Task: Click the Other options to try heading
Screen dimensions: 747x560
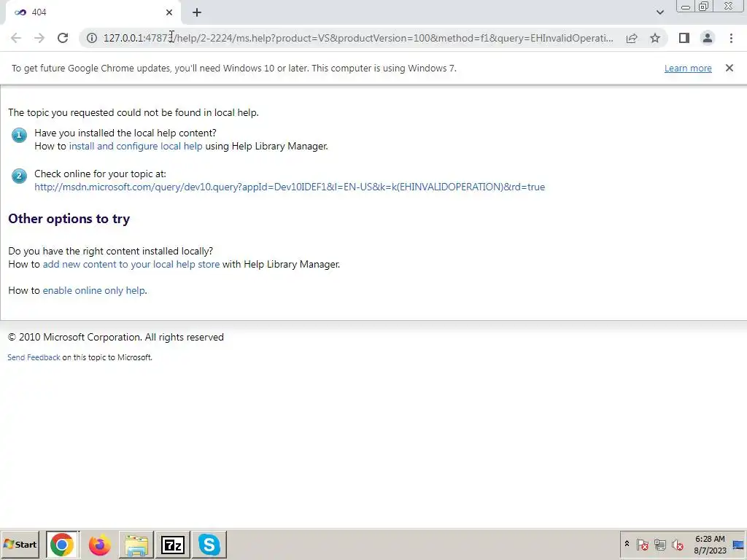Action: (x=69, y=219)
